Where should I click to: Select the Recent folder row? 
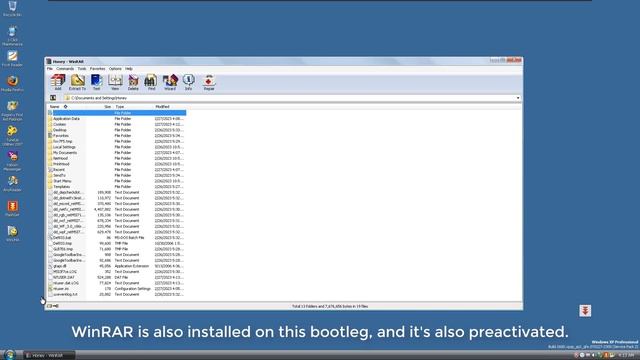117,169
